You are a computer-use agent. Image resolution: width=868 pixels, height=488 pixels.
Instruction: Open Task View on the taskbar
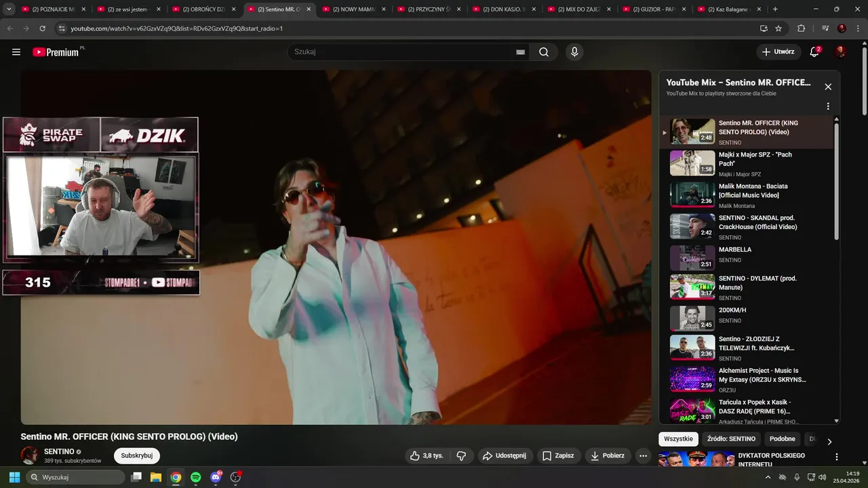[136, 477]
